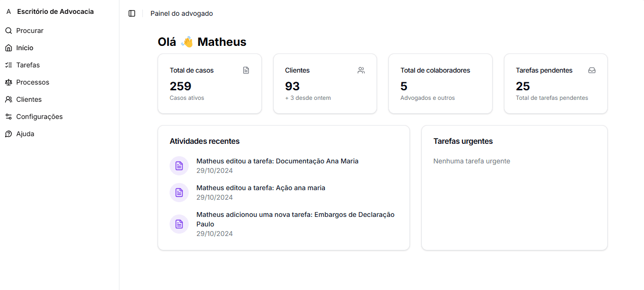Viewport: 644px width, 290px height.
Task: Click the Documentação Ana Maria activity icon
Action: [179, 165]
